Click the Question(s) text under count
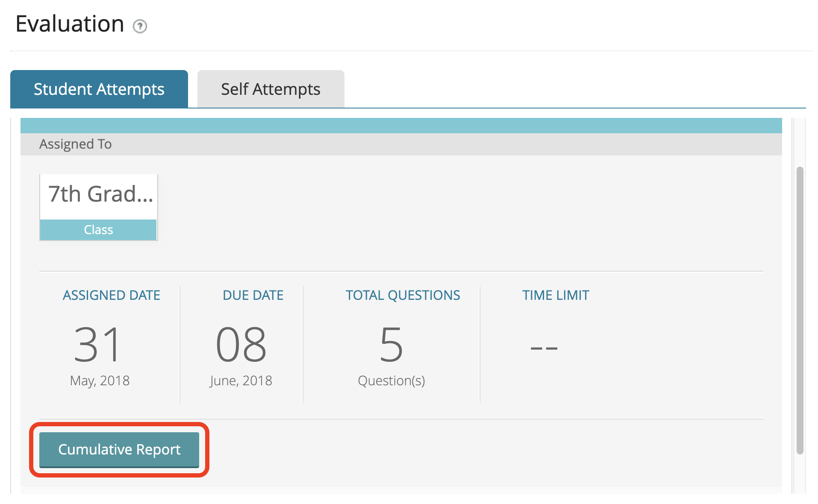 pos(391,381)
